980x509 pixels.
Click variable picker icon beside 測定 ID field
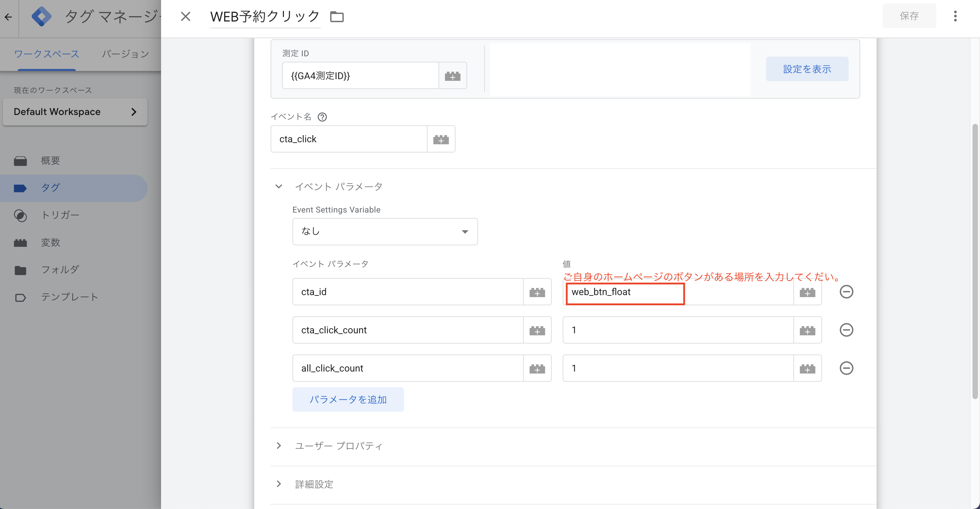point(452,76)
